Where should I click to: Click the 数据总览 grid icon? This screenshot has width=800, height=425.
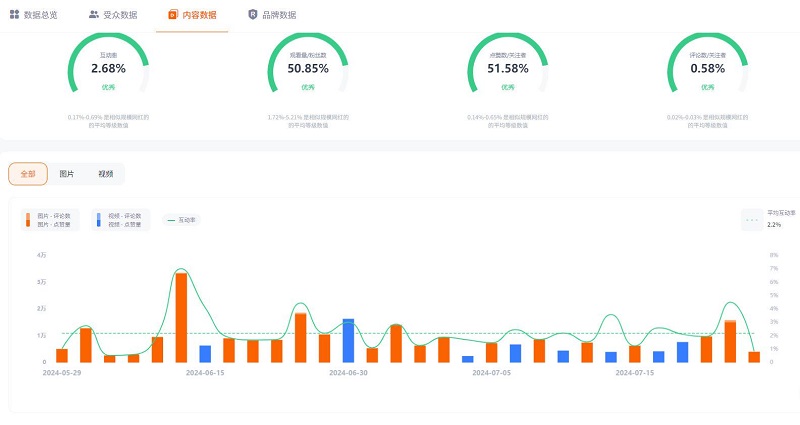[14, 15]
